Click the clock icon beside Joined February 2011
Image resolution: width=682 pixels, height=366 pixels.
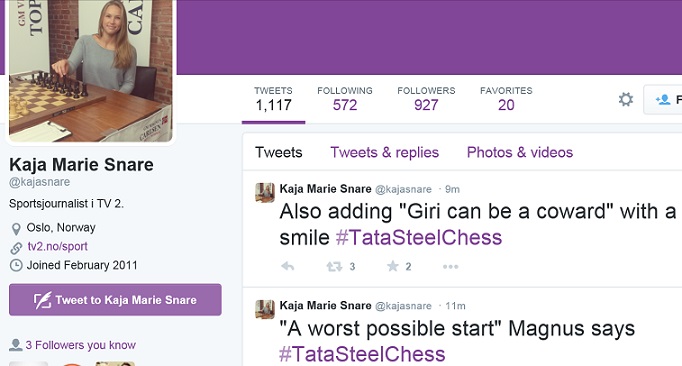coord(16,265)
